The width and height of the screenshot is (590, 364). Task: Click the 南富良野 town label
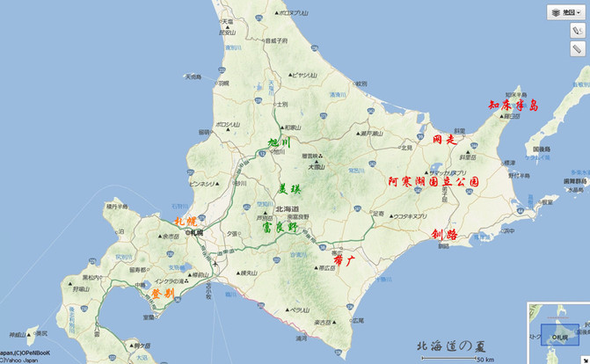point(298,217)
